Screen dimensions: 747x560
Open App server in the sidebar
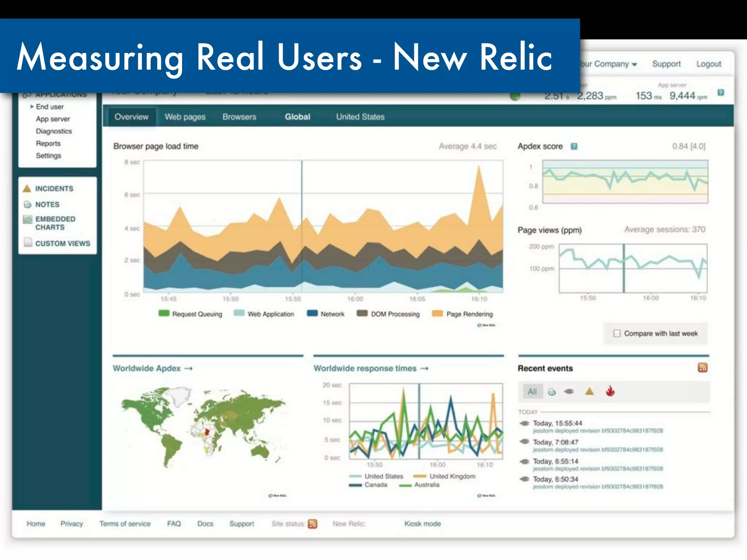[x=53, y=119]
